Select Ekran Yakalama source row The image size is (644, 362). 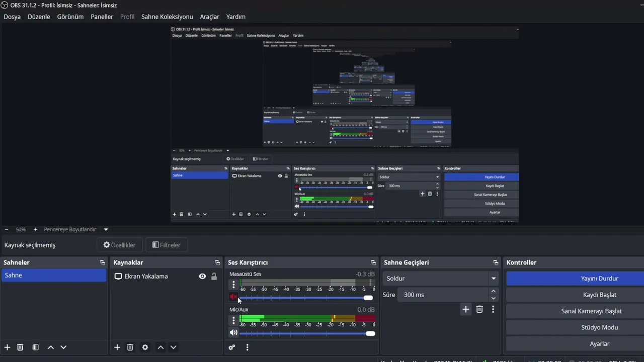(166, 277)
